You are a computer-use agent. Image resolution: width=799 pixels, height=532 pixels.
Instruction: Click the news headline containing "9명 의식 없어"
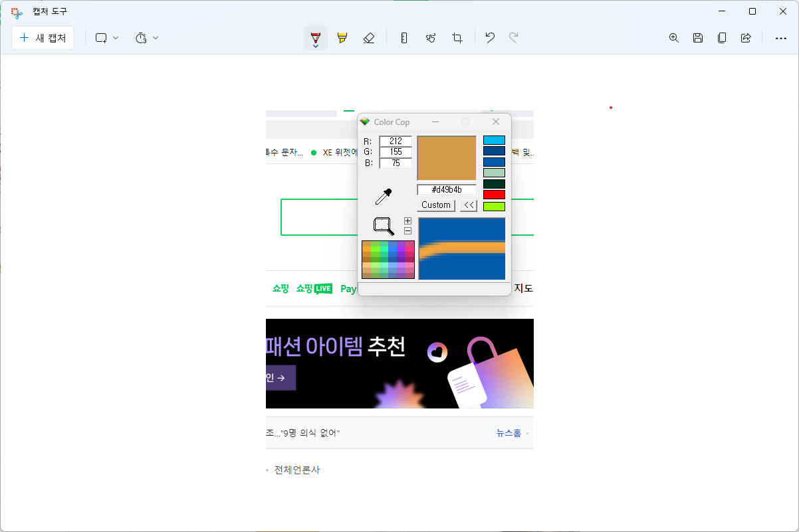tap(303, 433)
